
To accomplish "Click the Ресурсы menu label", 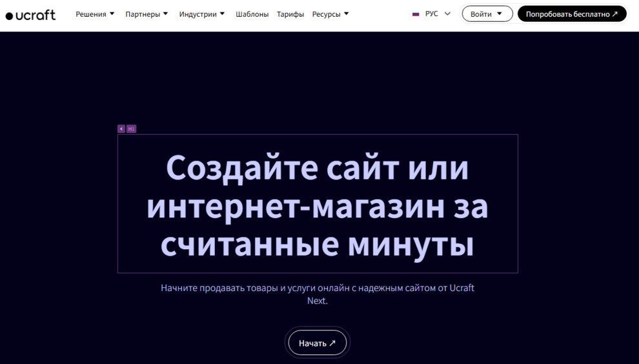I will coord(326,14).
